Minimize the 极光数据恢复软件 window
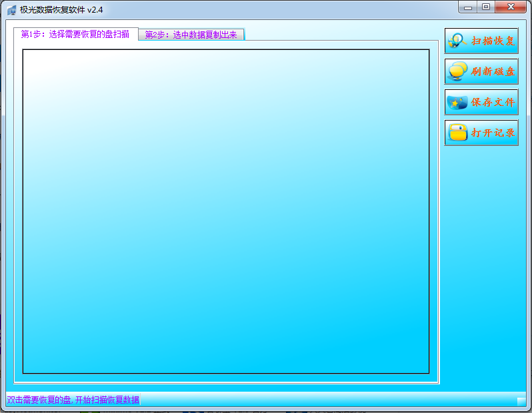532x413 pixels. pos(468,7)
